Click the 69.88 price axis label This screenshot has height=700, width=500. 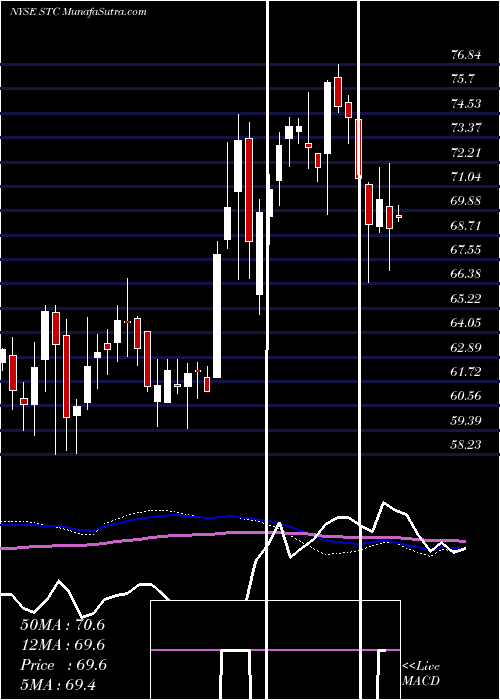click(x=466, y=201)
